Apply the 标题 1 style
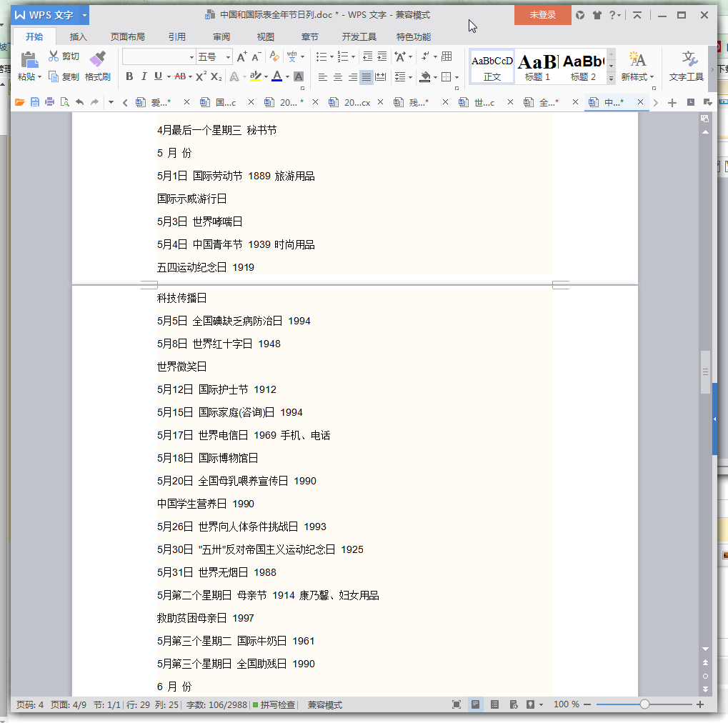728x723 pixels. (x=537, y=67)
